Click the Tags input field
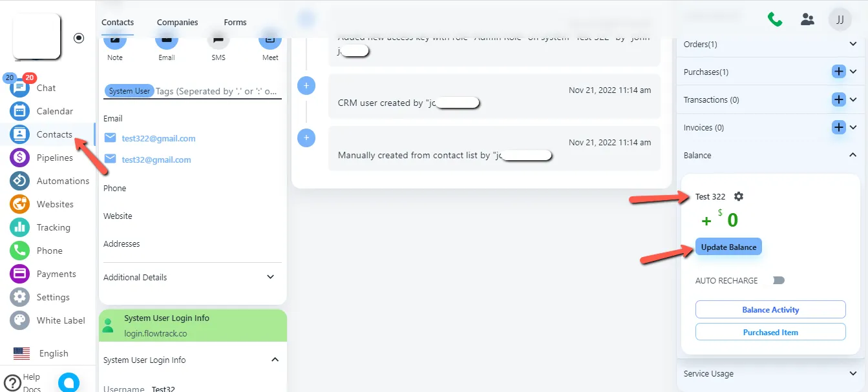 218,91
